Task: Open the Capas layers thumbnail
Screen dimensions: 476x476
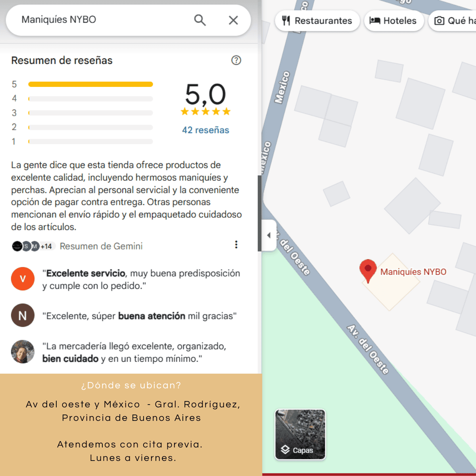Action: pos(300,434)
